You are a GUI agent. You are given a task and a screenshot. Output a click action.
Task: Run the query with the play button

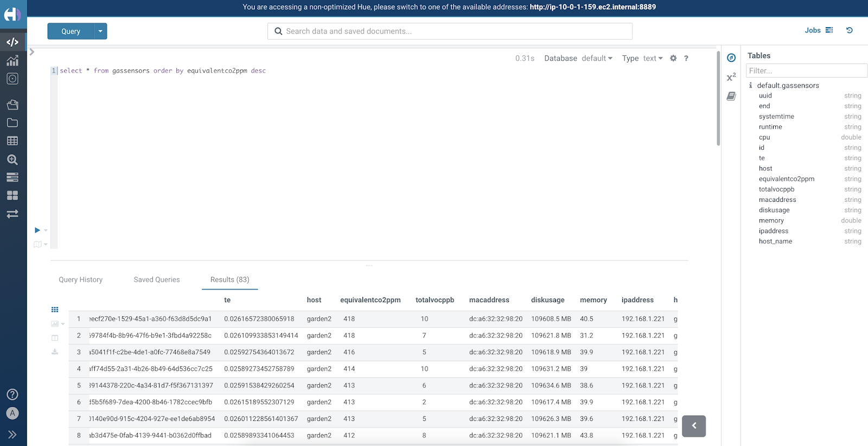tap(37, 230)
